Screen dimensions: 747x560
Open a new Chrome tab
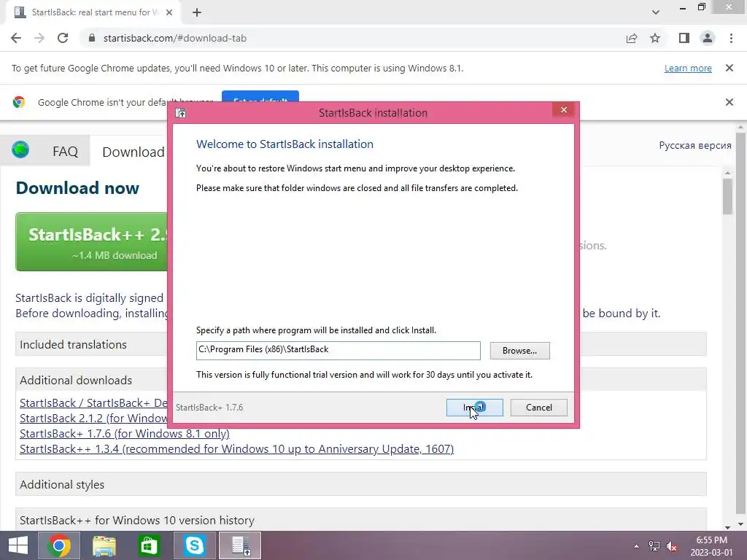point(197,13)
